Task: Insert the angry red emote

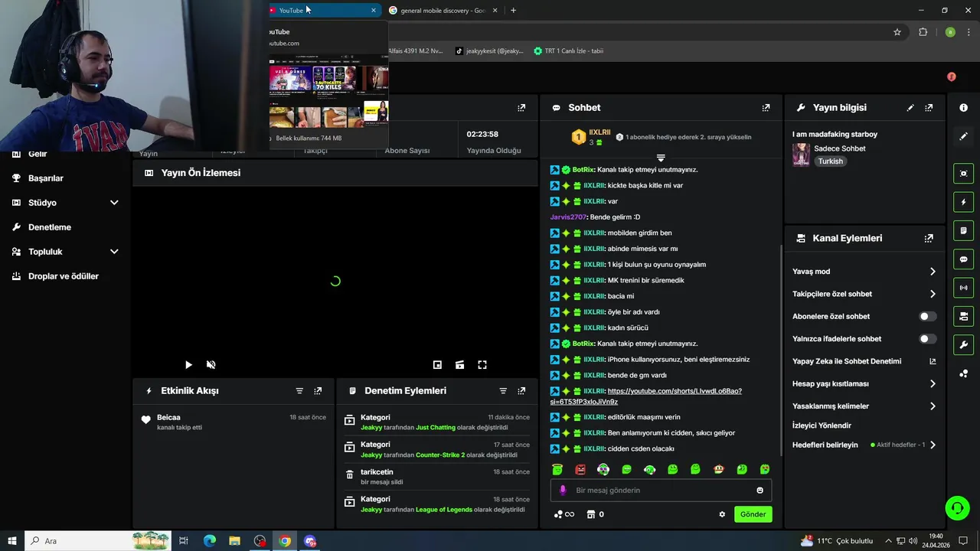Action: tap(580, 469)
